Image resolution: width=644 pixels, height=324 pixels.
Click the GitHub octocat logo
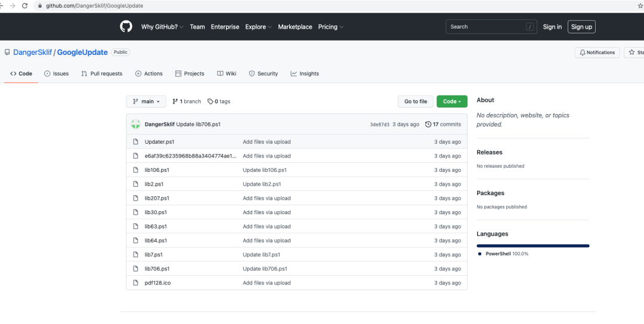coord(126,27)
